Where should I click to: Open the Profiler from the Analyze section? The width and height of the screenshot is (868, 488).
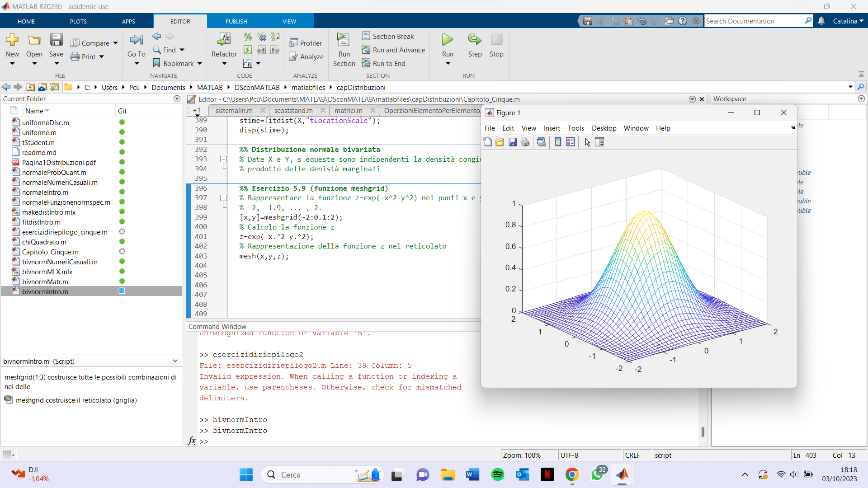click(x=306, y=42)
